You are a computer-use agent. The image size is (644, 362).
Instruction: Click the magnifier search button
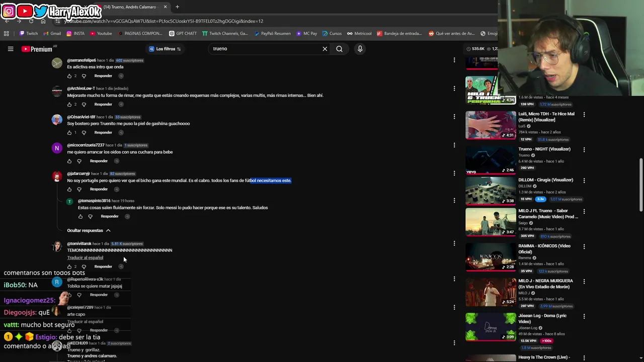340,49
